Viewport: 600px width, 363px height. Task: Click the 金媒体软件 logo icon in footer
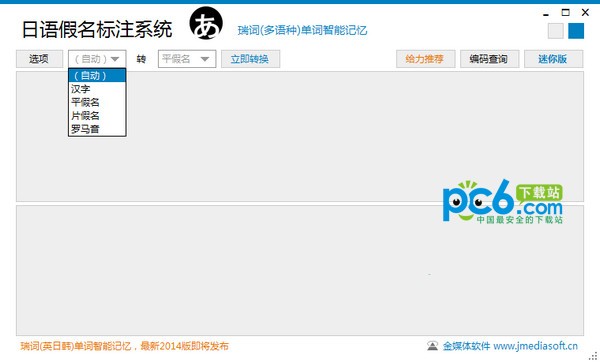[432, 346]
